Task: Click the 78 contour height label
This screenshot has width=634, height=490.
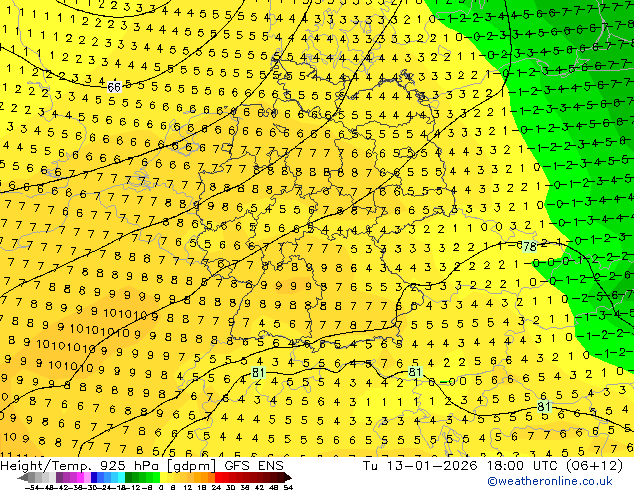Action: tap(529, 246)
